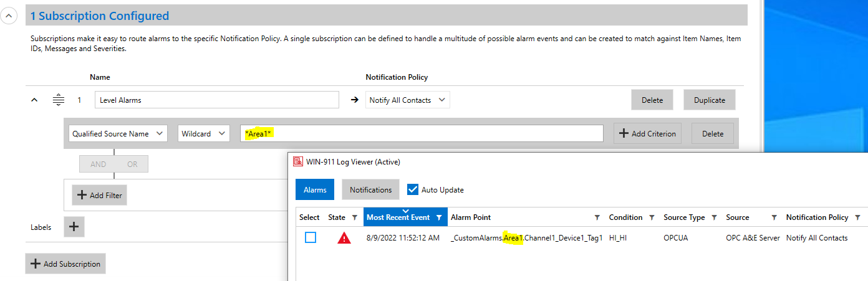
Task: Filter the Condition column
Action: pos(652,217)
